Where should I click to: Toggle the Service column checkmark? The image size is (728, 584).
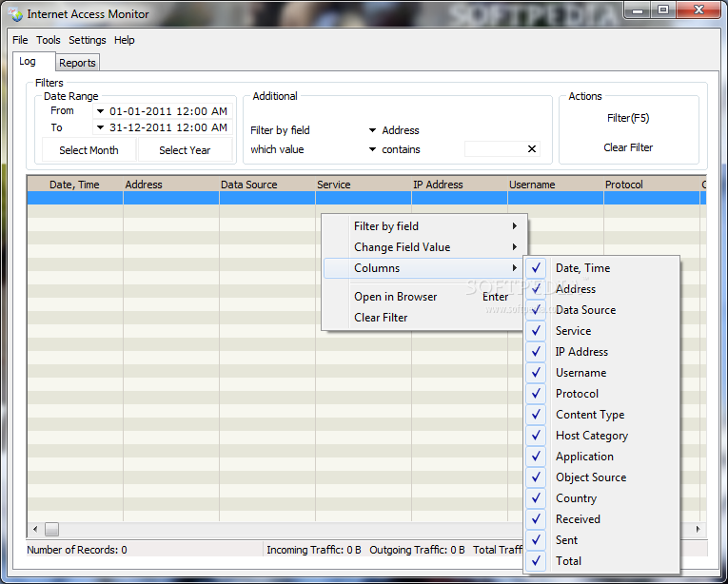coord(536,331)
